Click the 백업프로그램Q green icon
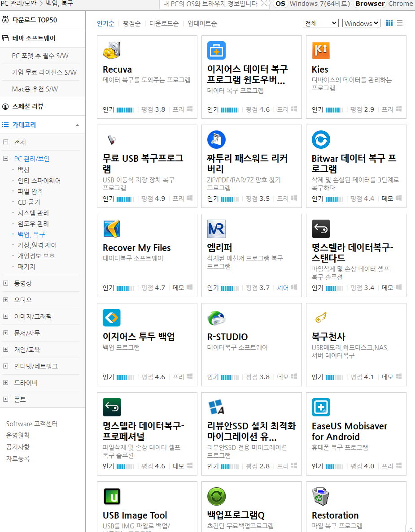415x532 pixels. coord(216,497)
